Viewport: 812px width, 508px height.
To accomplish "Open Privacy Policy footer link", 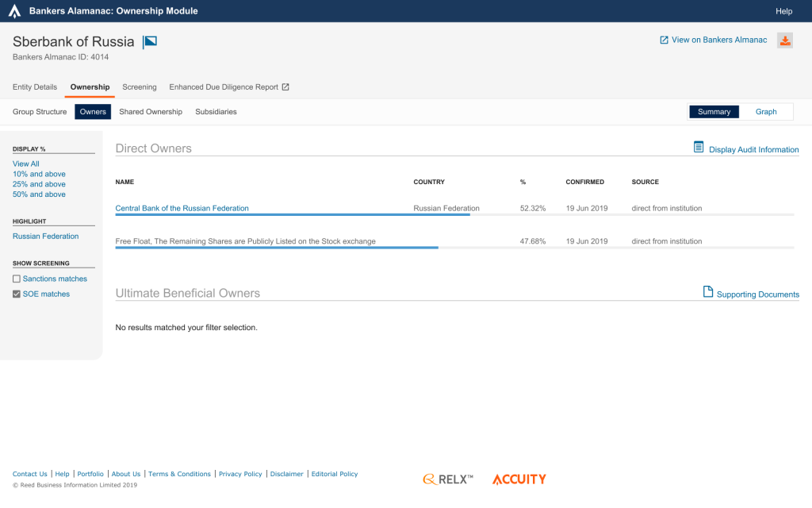I will [x=240, y=475].
